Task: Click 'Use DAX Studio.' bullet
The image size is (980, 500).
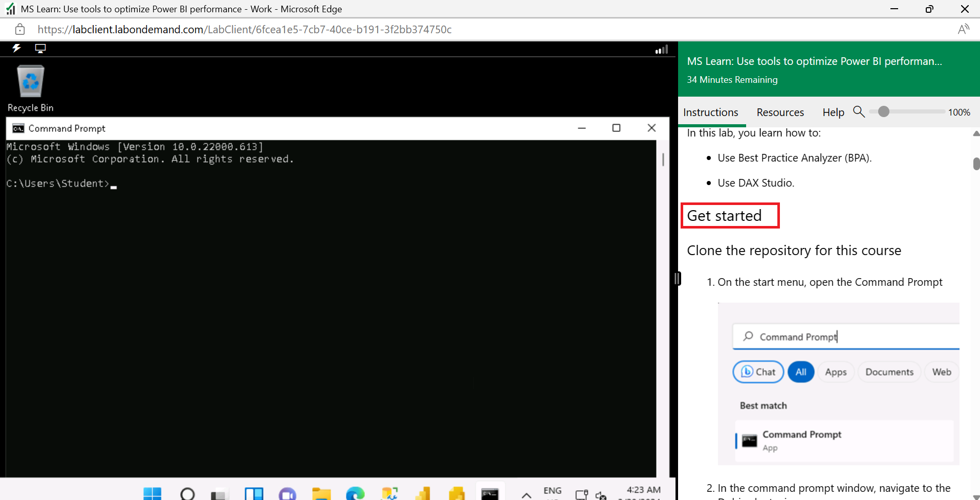Action: [756, 183]
